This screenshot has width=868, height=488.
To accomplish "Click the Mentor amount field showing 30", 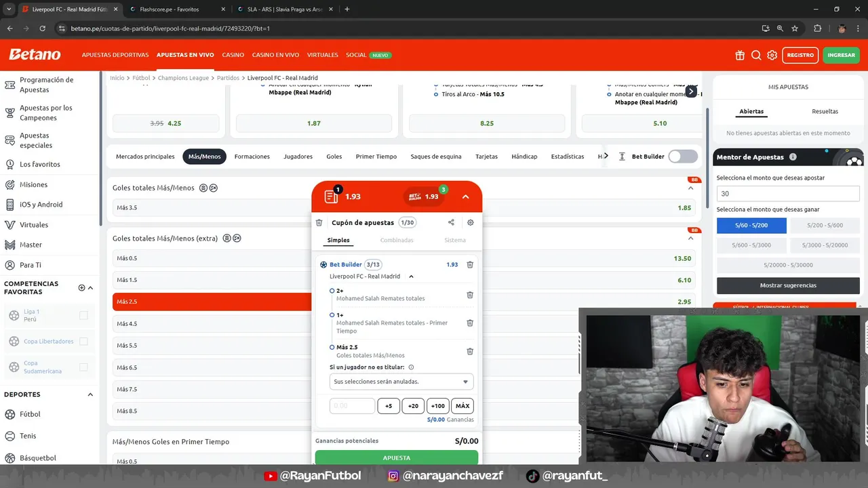I will click(788, 194).
